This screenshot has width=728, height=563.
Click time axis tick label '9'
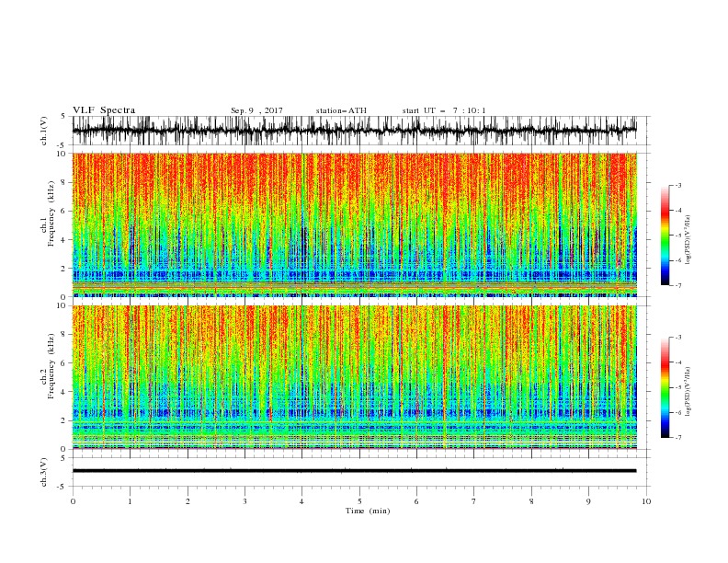pos(588,501)
